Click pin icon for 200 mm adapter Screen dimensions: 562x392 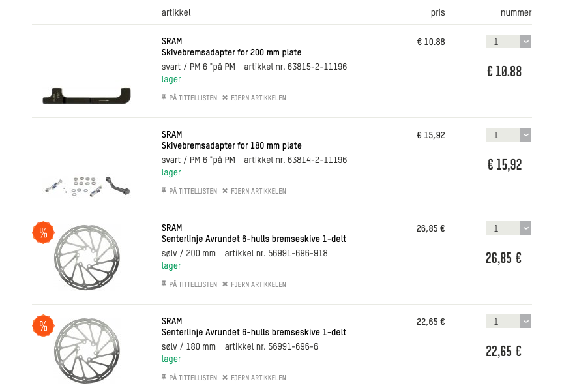coord(164,98)
